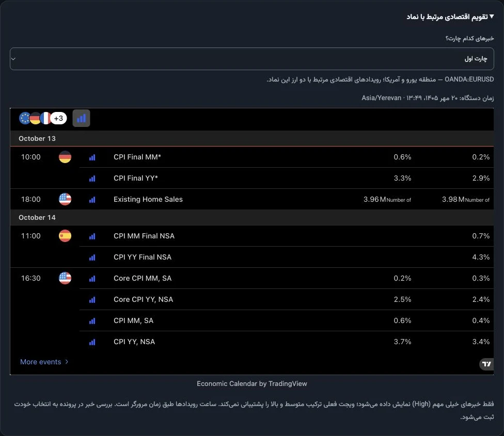Screen dimensions: 504x436
Task: Click Spanish flag beside CPI MM Final NSA
Action: [x=65, y=236]
